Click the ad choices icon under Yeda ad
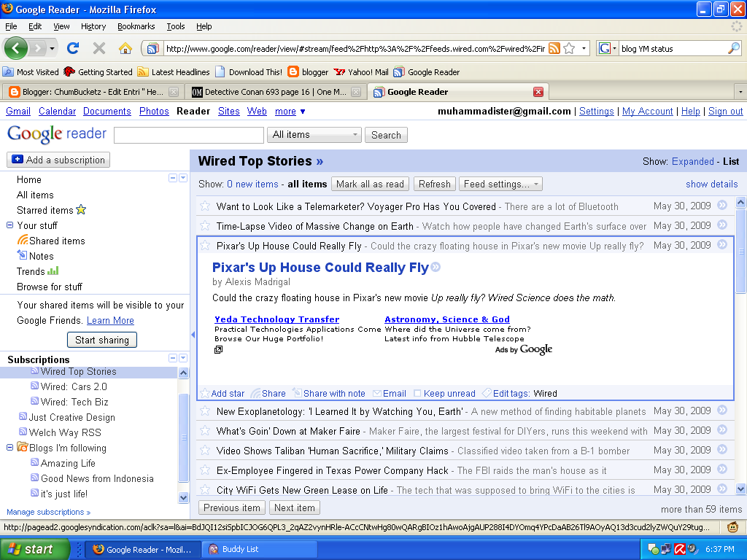The width and height of the screenshot is (747, 560). click(218, 349)
